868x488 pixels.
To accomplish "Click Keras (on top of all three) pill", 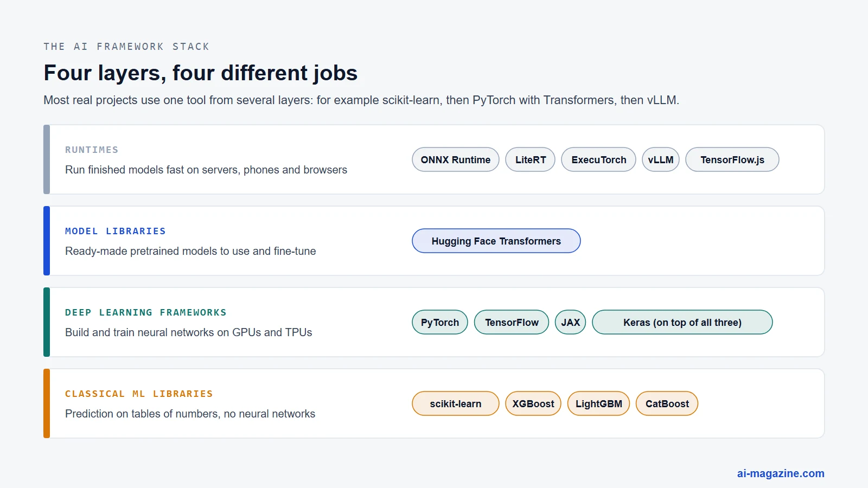I will click(682, 322).
